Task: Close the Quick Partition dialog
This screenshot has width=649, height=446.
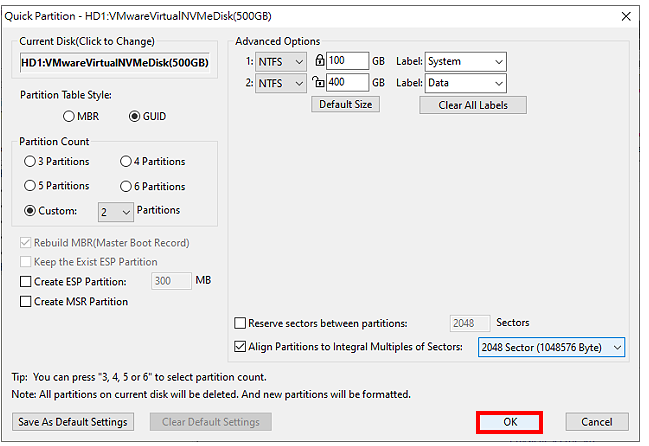Action: pos(626,16)
